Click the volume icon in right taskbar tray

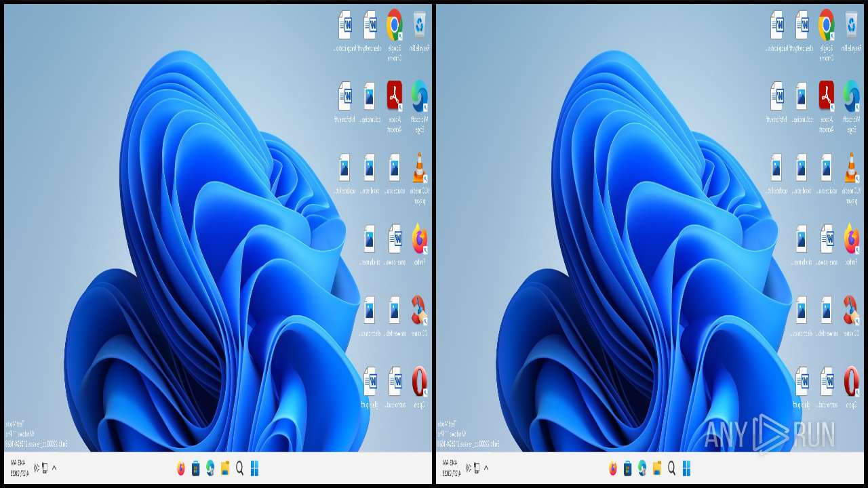(x=469, y=468)
